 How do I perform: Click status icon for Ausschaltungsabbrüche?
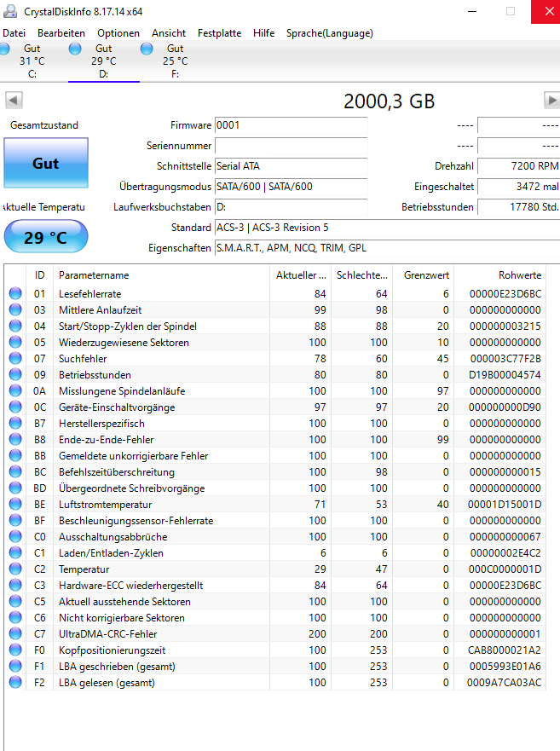15,536
